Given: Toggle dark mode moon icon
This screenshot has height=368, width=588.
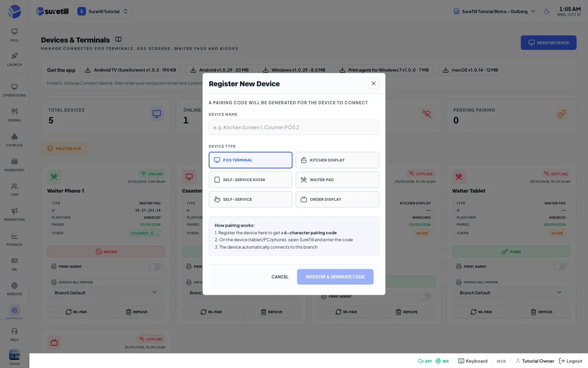Looking at the screenshot, I should pyautogui.click(x=547, y=11).
